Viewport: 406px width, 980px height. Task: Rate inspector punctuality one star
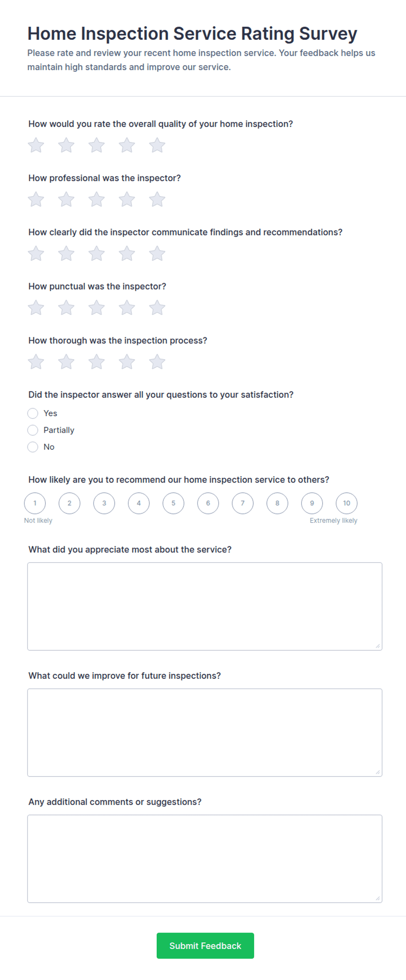pos(36,308)
